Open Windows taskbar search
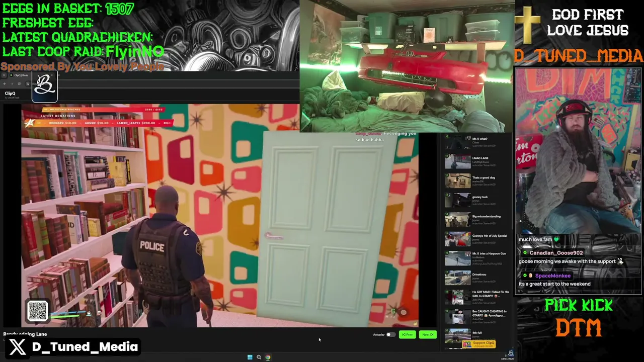This screenshot has height=362, width=644. [259, 357]
